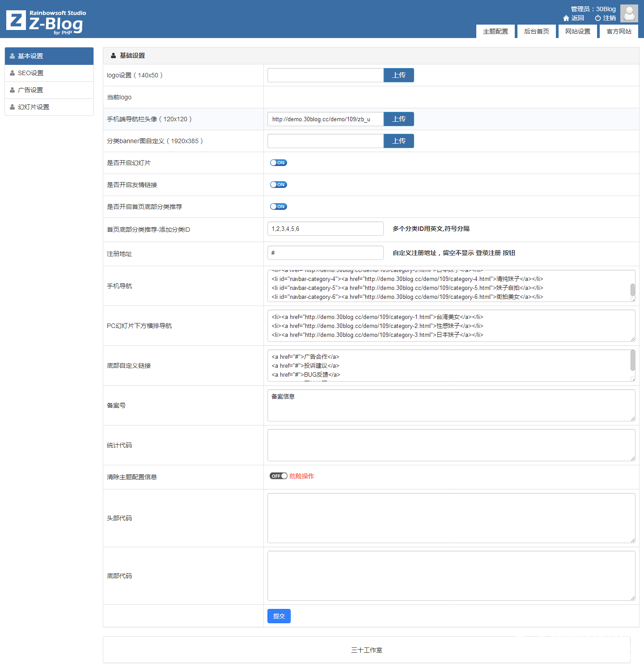This screenshot has width=644, height=672.
Task: Submit the form with the 提交 button
Action: tap(279, 616)
